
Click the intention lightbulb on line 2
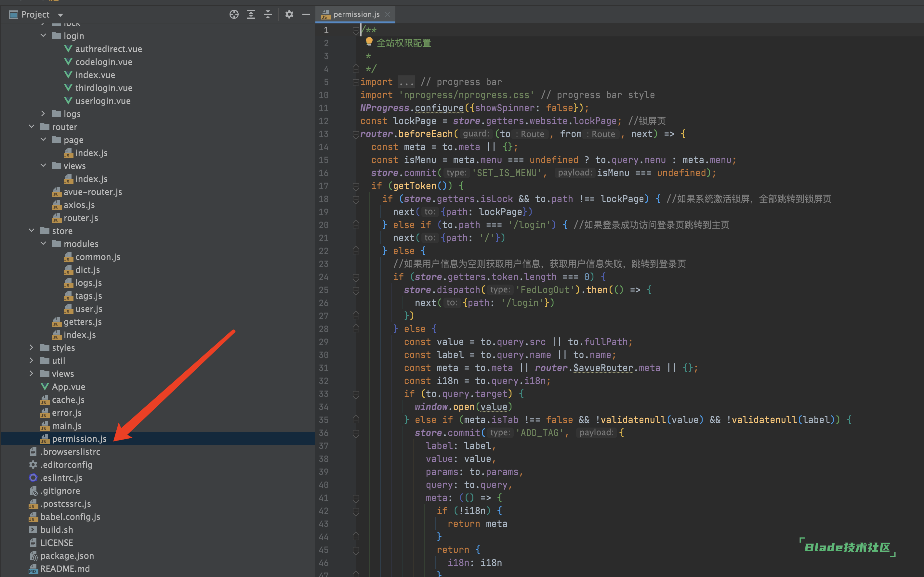click(x=369, y=42)
